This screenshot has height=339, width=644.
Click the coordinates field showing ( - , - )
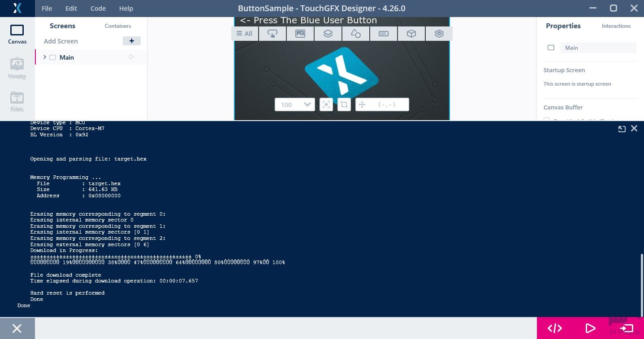tap(382, 104)
